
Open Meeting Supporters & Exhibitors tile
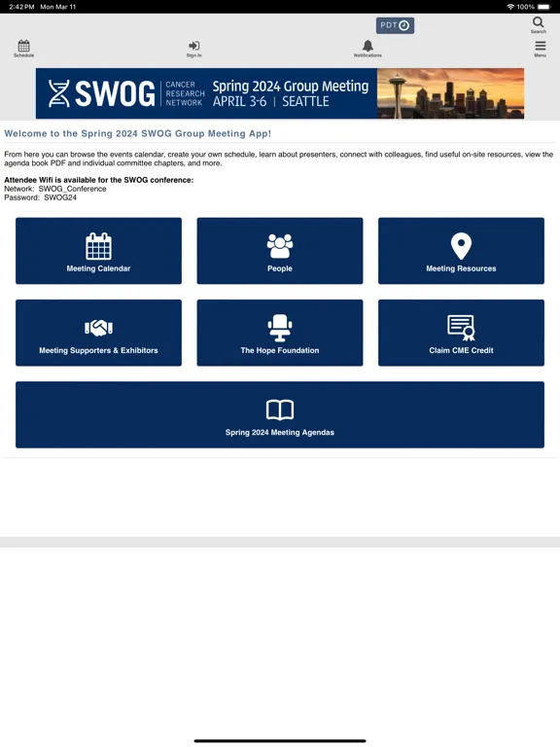pyautogui.click(x=98, y=333)
